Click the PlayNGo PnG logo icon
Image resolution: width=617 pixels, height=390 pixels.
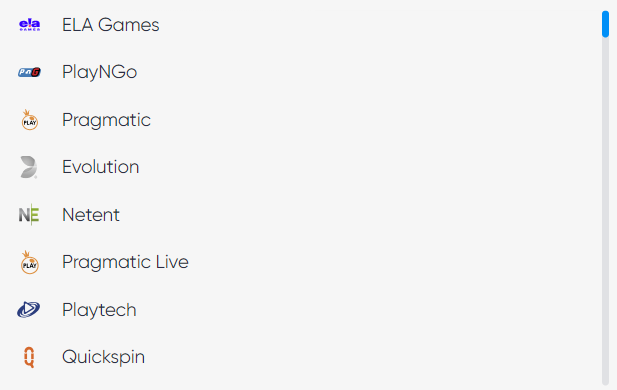click(30, 72)
